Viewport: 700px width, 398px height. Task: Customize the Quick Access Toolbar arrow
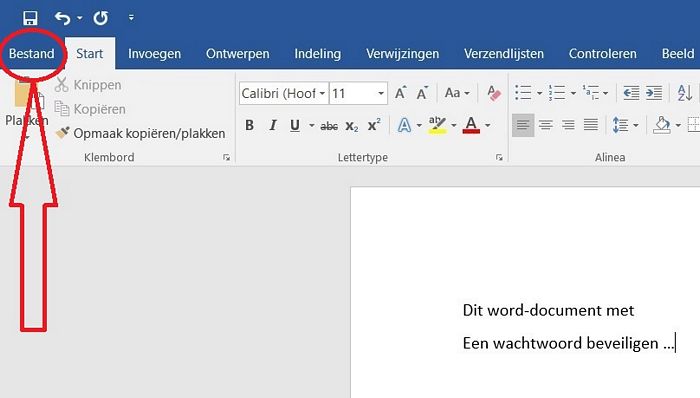click(x=131, y=18)
